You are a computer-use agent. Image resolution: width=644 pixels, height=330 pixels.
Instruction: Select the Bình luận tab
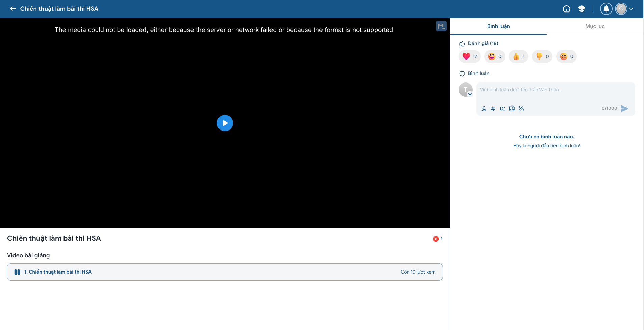[x=498, y=26]
